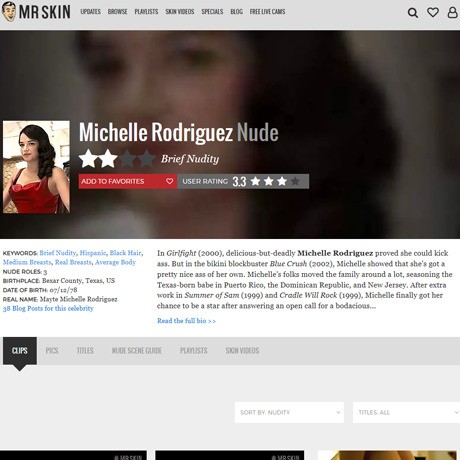Switch to the Titles tab

85,351
